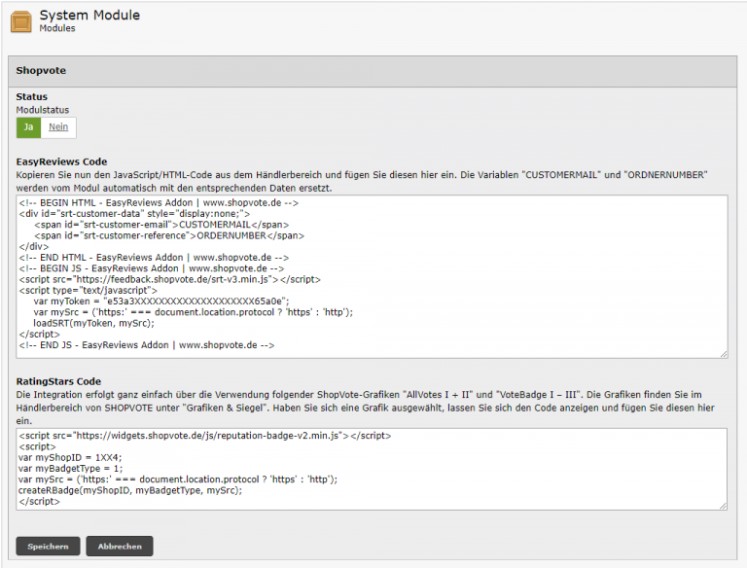Click the BEGIN HTML comment line

159,203
